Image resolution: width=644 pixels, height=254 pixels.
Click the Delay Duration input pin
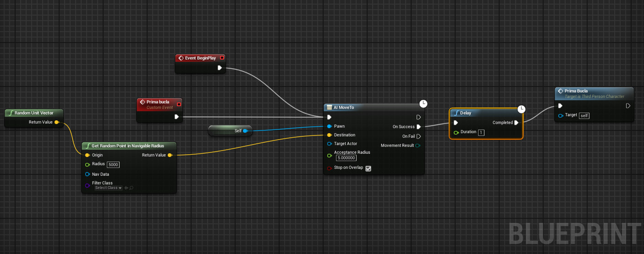coord(456,132)
